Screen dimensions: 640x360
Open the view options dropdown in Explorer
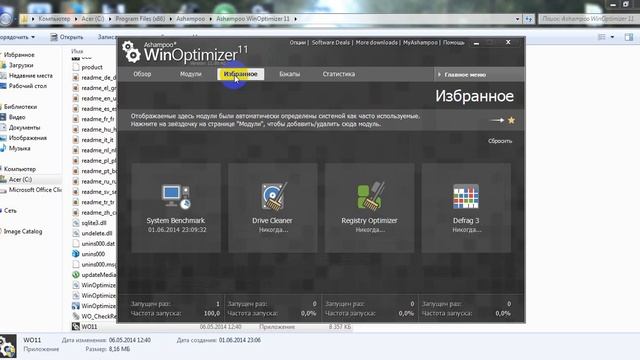pyautogui.click(x=612, y=37)
